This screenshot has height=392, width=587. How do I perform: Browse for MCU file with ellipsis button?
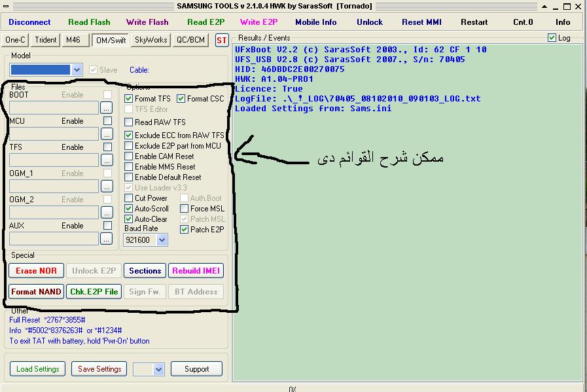tap(107, 134)
